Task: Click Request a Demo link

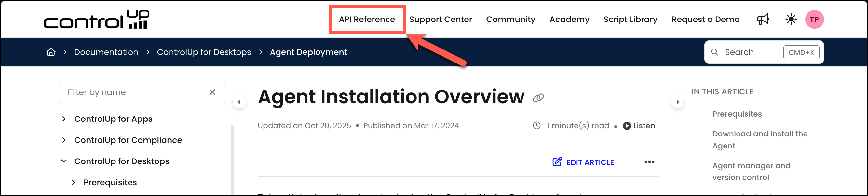Action: (x=705, y=20)
